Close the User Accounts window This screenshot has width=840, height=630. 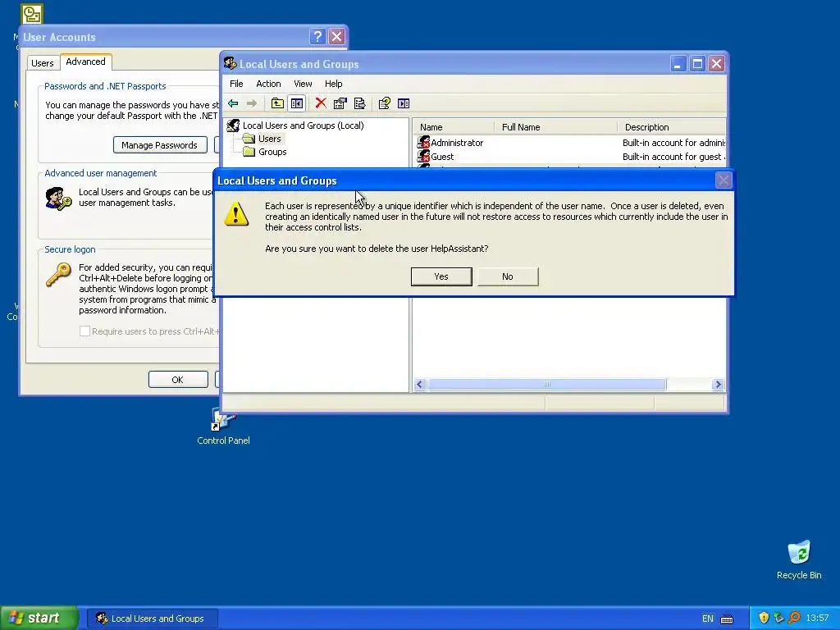(336, 36)
